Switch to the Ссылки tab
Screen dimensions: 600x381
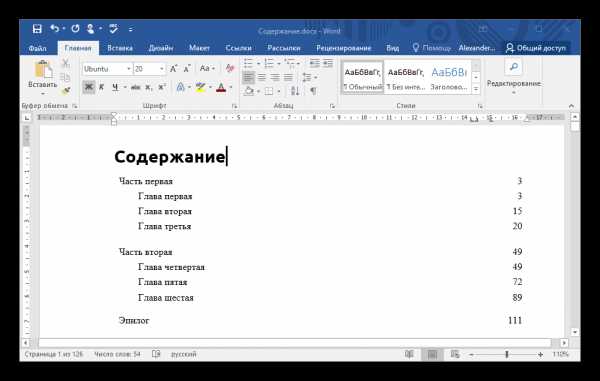coord(238,48)
